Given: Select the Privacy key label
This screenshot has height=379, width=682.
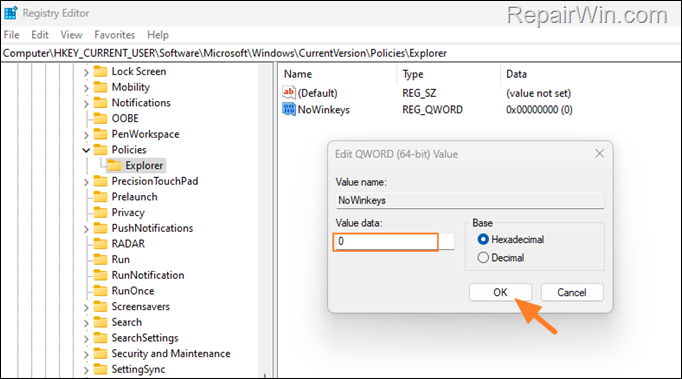Looking at the screenshot, I should [x=128, y=212].
